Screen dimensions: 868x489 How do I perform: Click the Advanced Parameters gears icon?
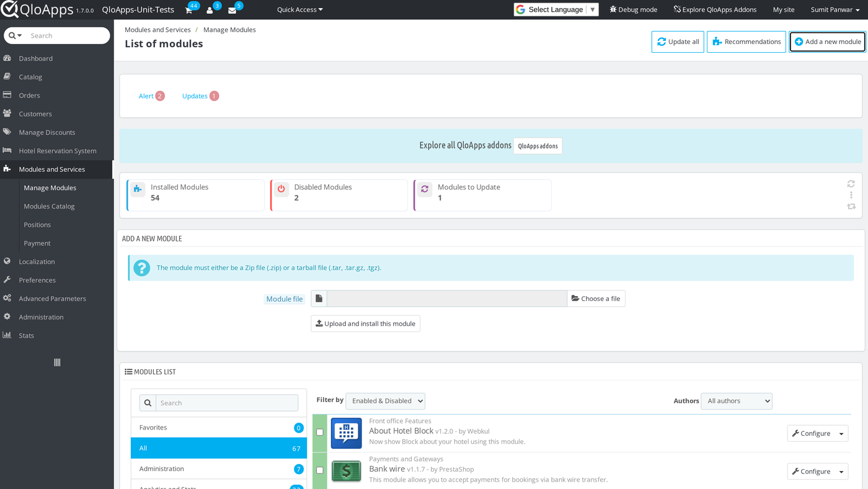(7, 298)
